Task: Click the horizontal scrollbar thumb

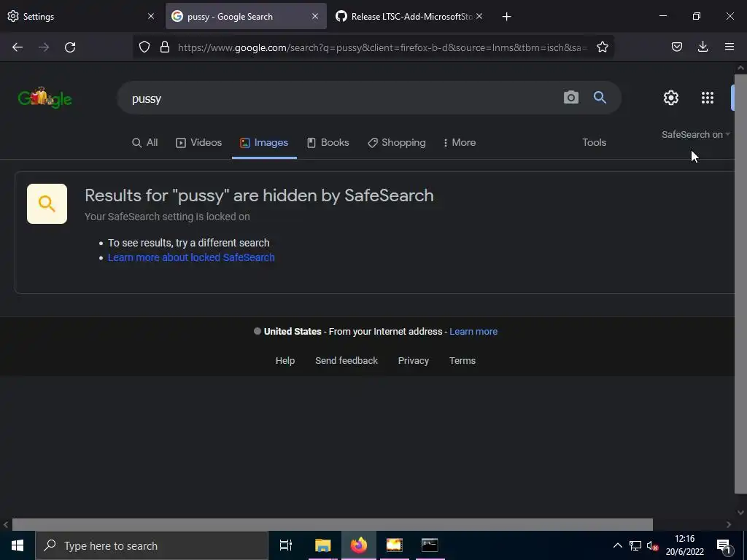Action: click(332, 524)
